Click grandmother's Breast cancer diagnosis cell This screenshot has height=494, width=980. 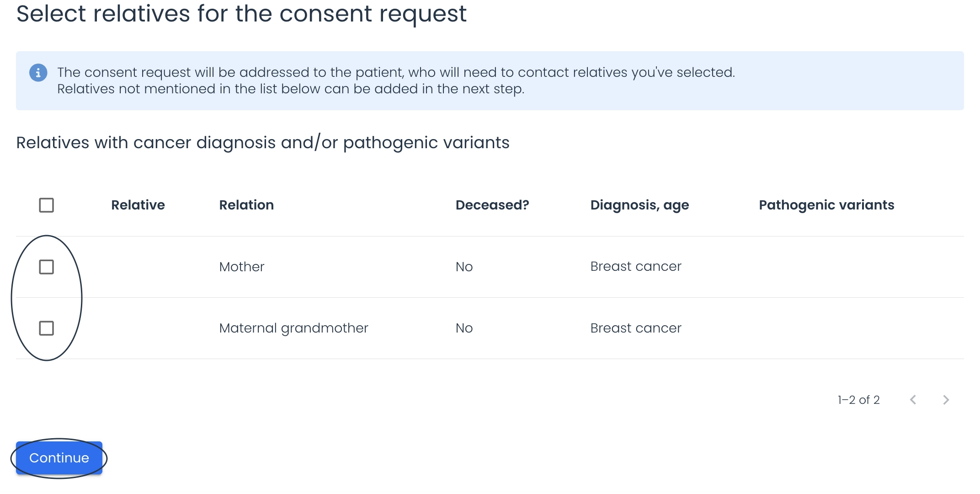coord(636,328)
